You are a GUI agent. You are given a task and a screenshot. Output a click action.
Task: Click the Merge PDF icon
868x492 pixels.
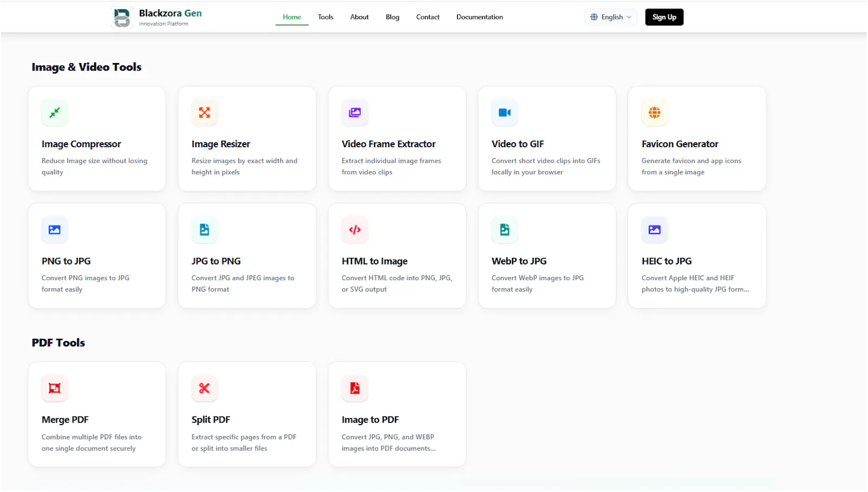tap(55, 388)
